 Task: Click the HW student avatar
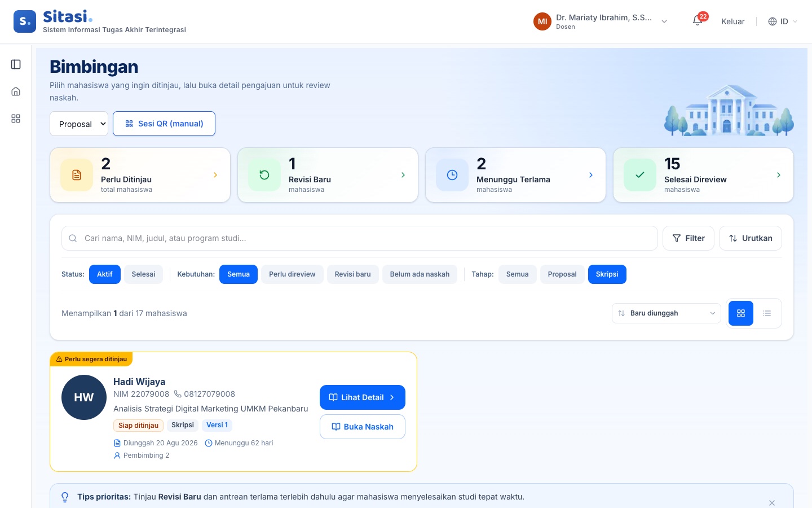tap(84, 397)
